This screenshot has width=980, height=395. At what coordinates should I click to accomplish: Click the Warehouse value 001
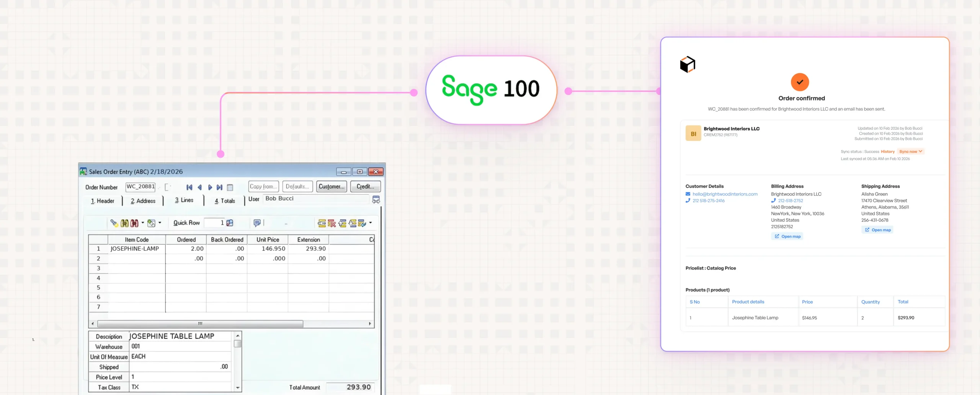point(181,346)
